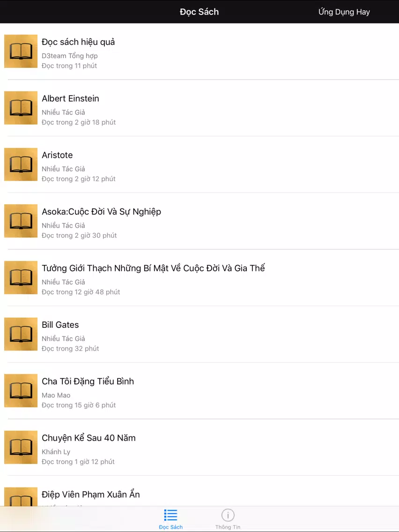Open the Ứng Dụng Hay link
This screenshot has width=399, height=532.
coord(344,12)
